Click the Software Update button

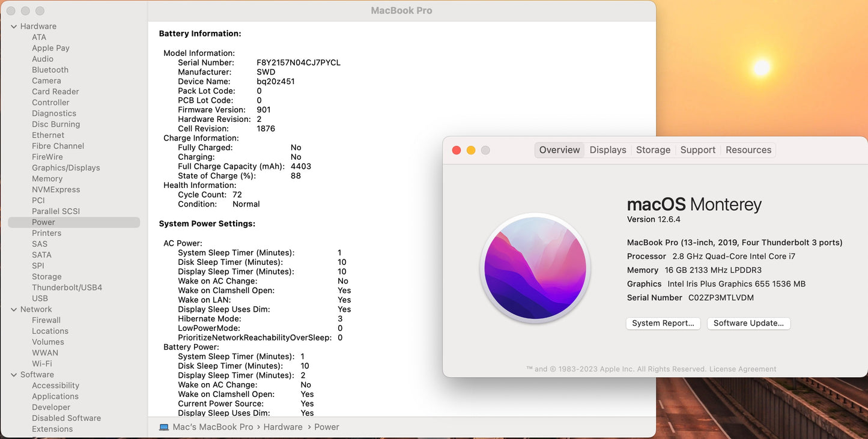click(748, 323)
